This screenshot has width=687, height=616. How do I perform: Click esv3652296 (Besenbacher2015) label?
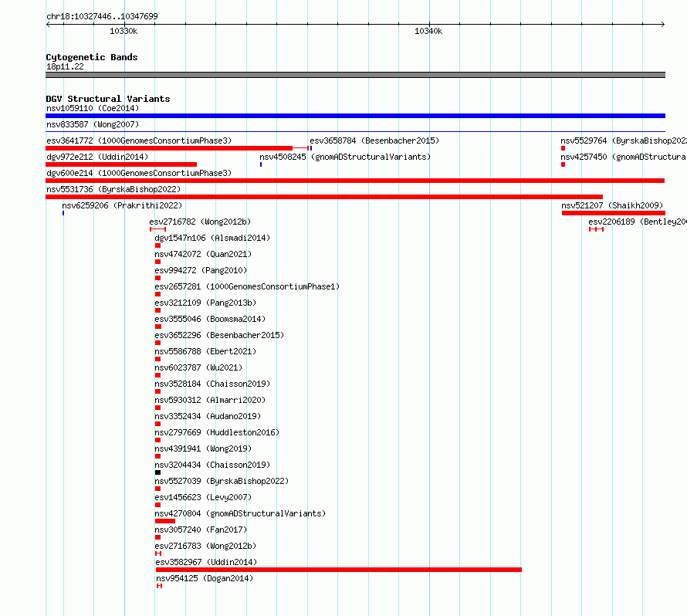[x=219, y=335]
